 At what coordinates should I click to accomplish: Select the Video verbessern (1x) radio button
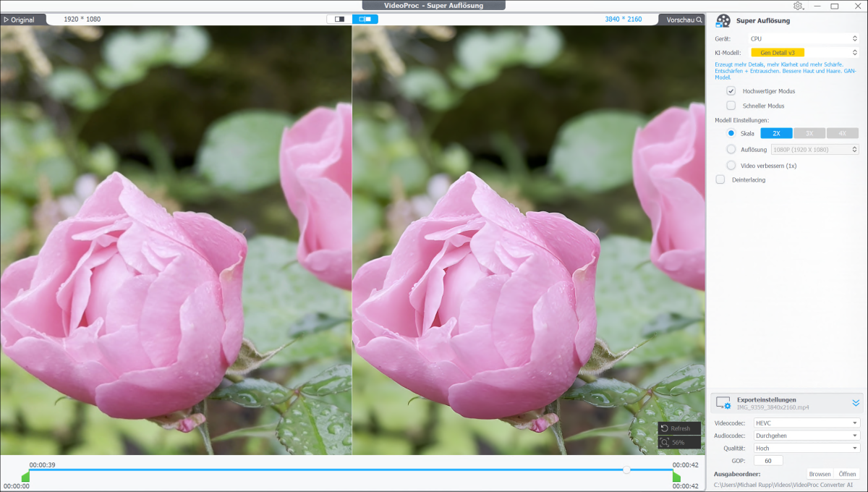pyautogui.click(x=731, y=164)
